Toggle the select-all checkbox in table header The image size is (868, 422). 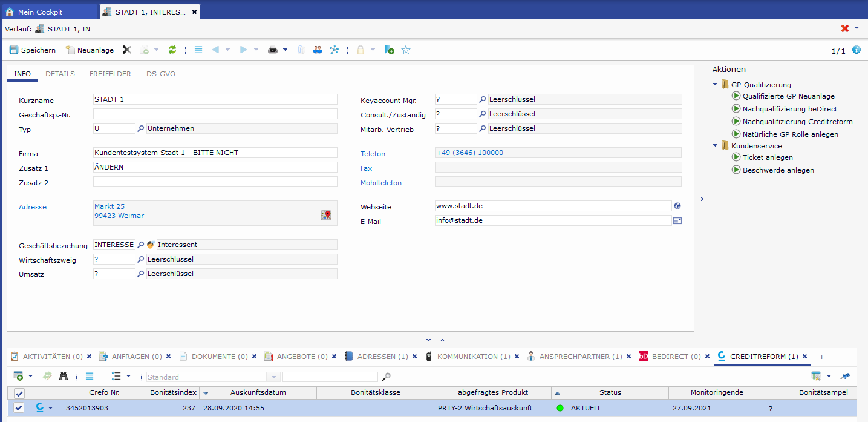[19, 393]
